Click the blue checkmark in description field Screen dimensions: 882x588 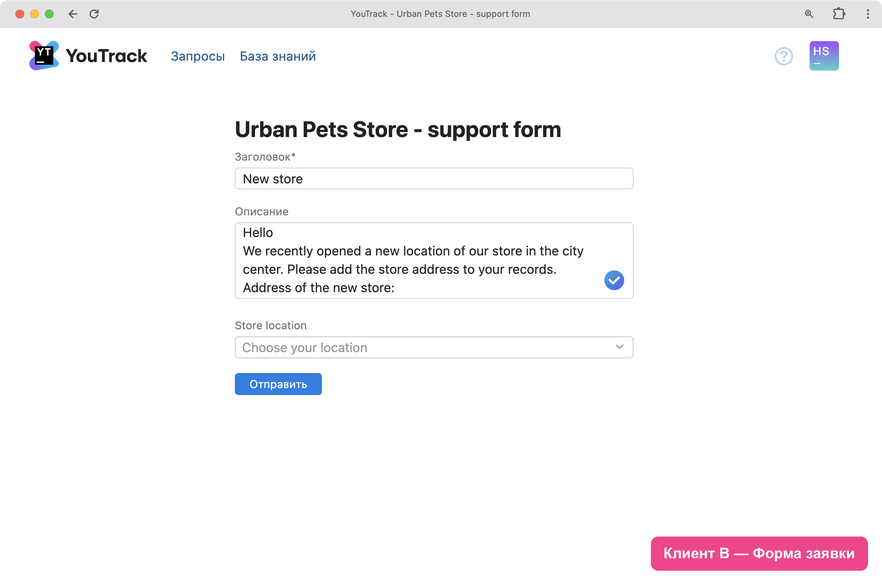tap(614, 280)
